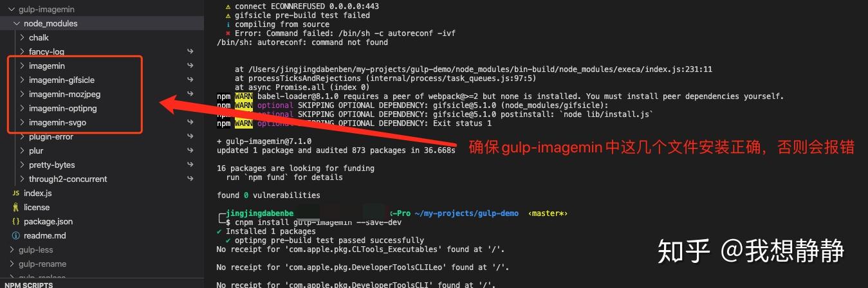Collapse the node_modules folder chevron
This screenshot has width=868, height=288.
click(x=16, y=23)
